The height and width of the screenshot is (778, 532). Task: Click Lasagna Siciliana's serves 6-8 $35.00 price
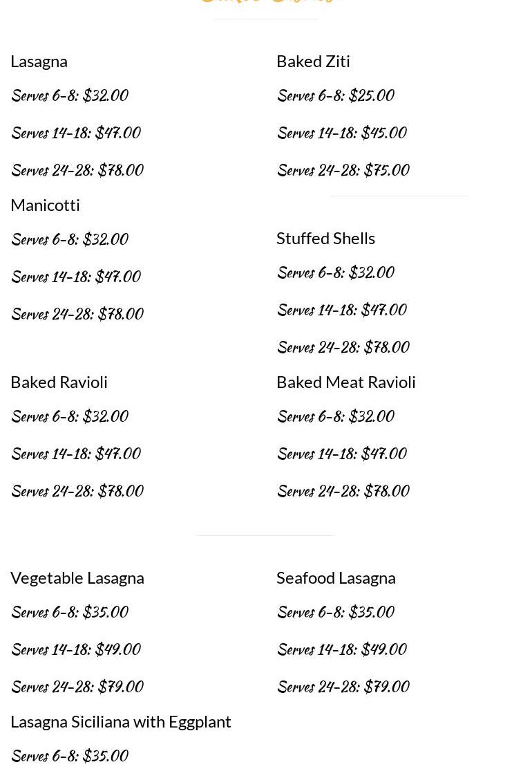69,756
